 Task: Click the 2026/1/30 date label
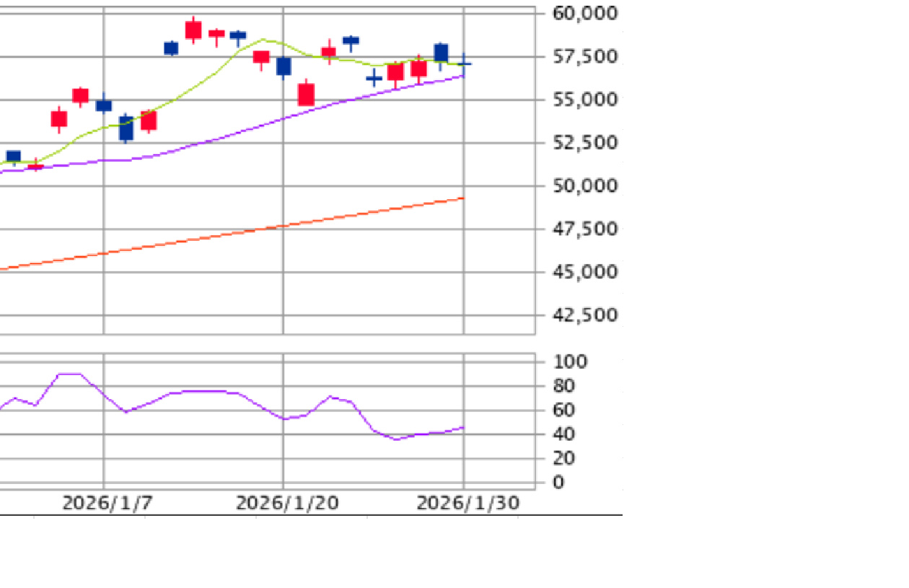[x=466, y=499]
